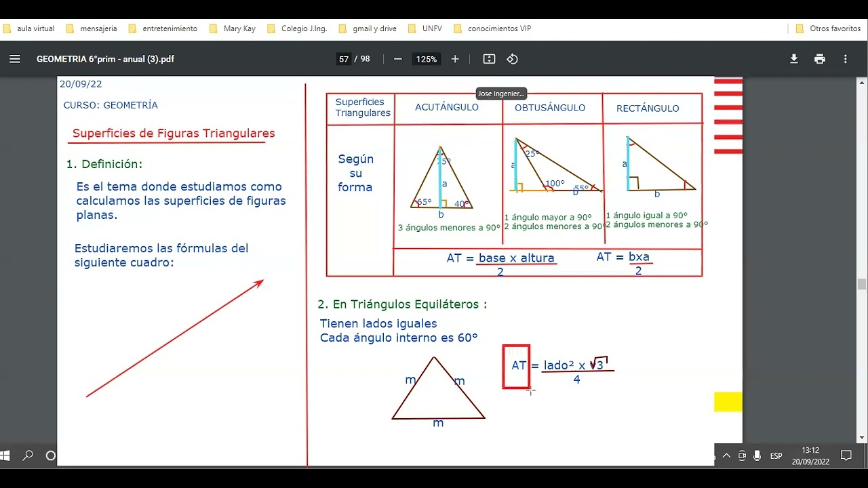Click the date 20/09/22 in the page

[81, 84]
